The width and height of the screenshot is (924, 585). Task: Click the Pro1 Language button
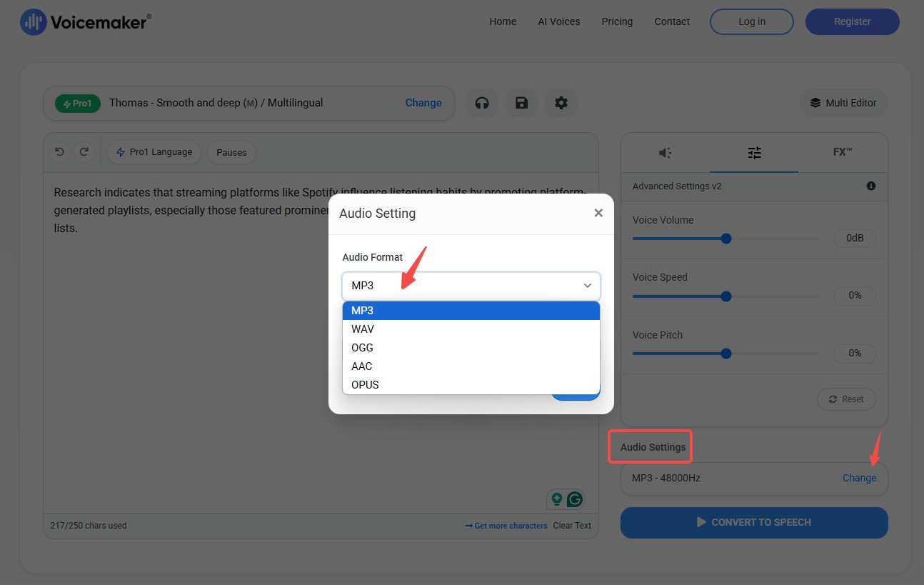point(154,152)
